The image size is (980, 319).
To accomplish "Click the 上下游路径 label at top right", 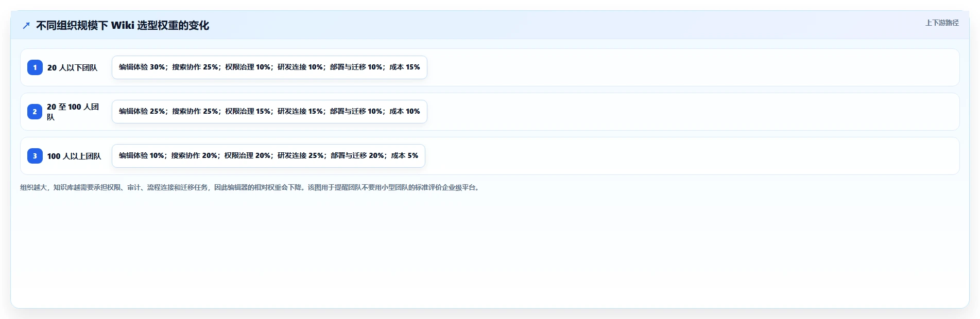I will (x=942, y=23).
